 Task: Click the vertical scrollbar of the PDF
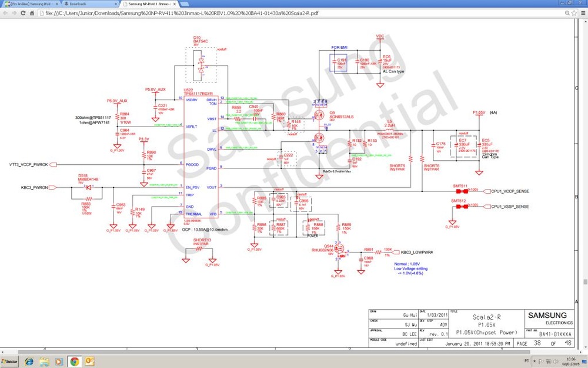585,177
